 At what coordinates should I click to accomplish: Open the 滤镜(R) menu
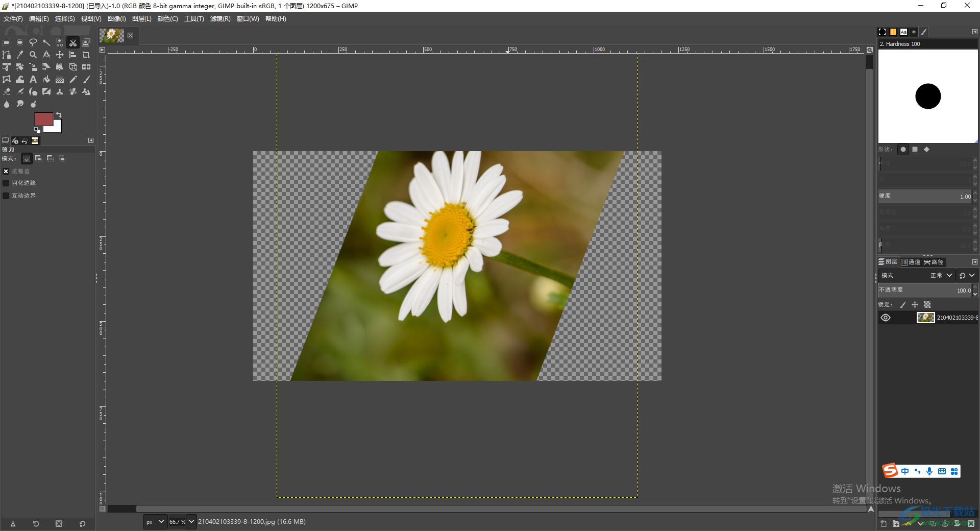[x=220, y=19]
